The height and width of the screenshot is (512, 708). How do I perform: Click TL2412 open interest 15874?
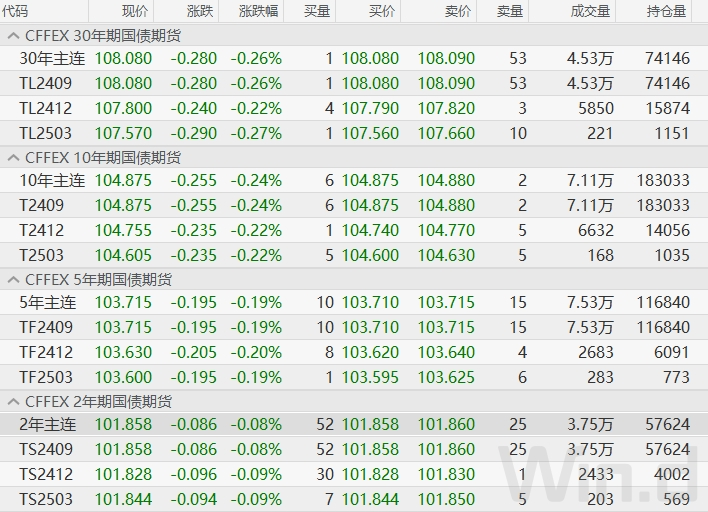668,108
